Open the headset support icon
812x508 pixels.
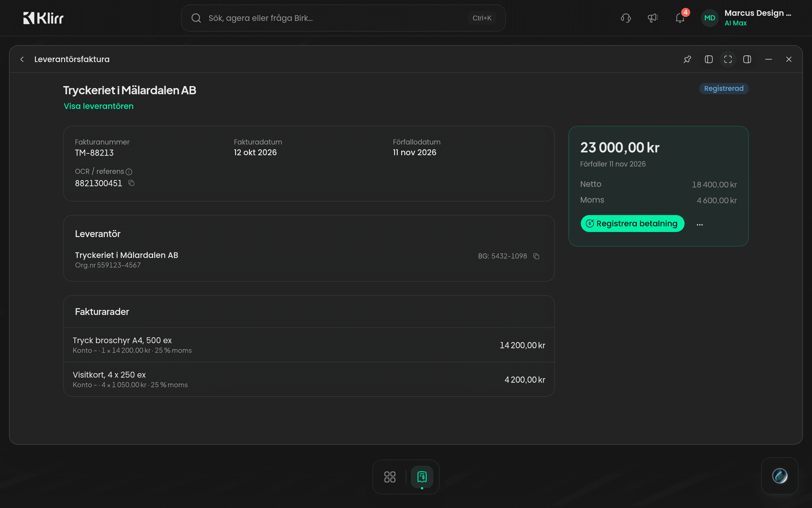click(626, 18)
